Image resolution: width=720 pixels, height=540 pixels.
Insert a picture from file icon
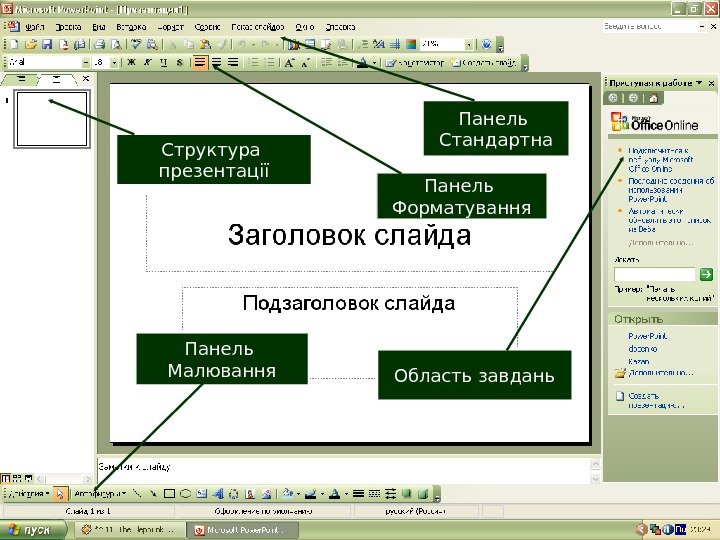(x=266, y=494)
